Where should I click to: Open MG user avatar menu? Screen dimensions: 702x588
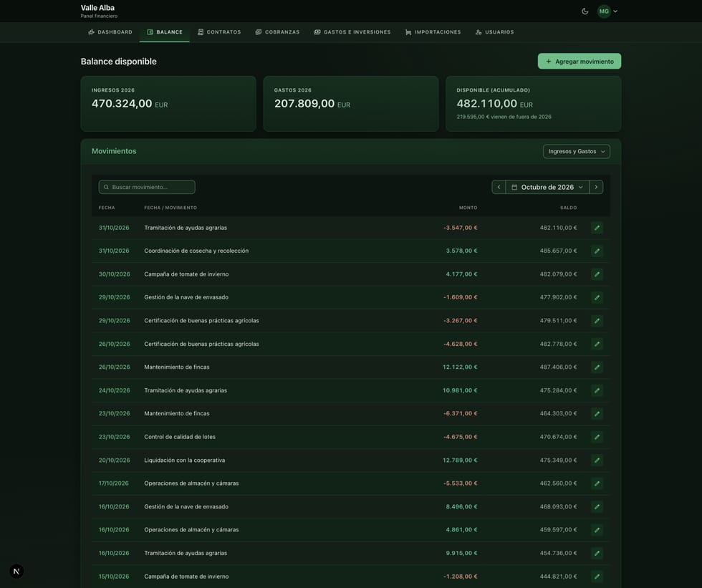tap(607, 11)
